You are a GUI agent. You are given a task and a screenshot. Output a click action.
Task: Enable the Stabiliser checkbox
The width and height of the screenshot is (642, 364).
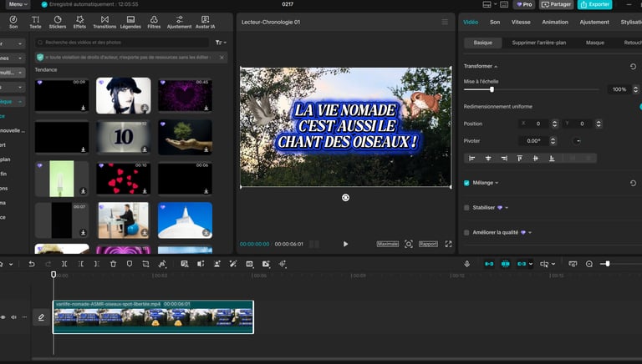[466, 208]
